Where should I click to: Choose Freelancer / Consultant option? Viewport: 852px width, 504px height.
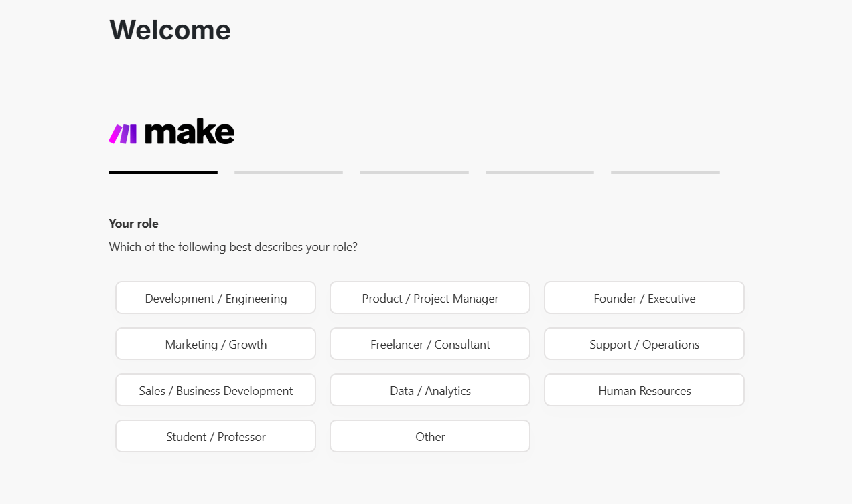coord(430,344)
